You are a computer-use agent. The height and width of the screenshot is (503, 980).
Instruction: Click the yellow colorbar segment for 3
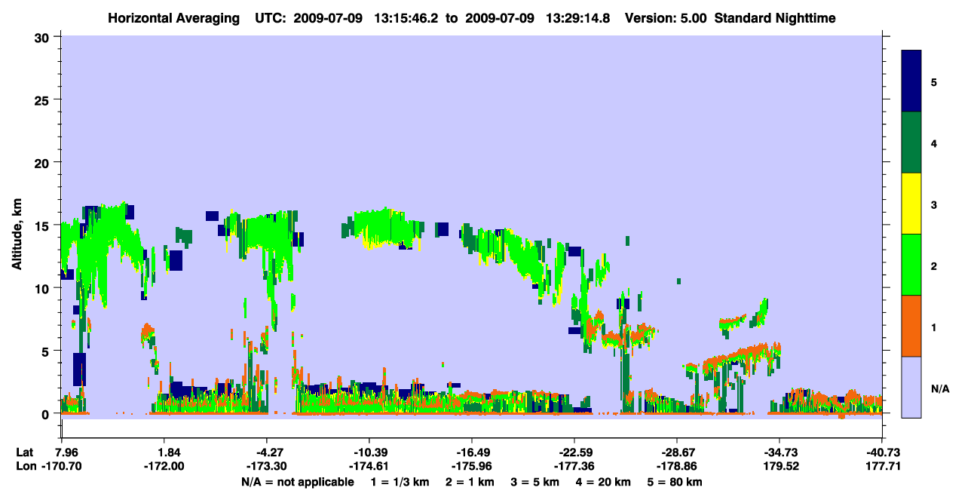[x=911, y=204]
